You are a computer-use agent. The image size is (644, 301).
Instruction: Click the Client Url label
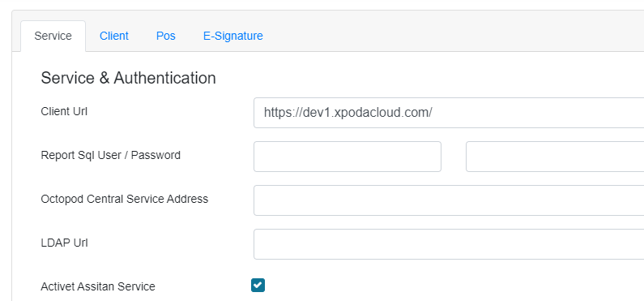click(64, 111)
